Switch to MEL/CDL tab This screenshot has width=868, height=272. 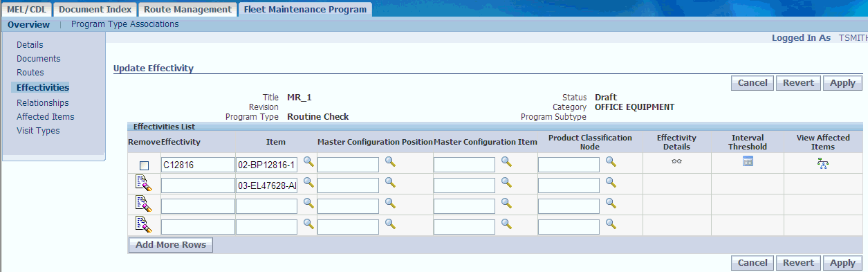point(26,9)
